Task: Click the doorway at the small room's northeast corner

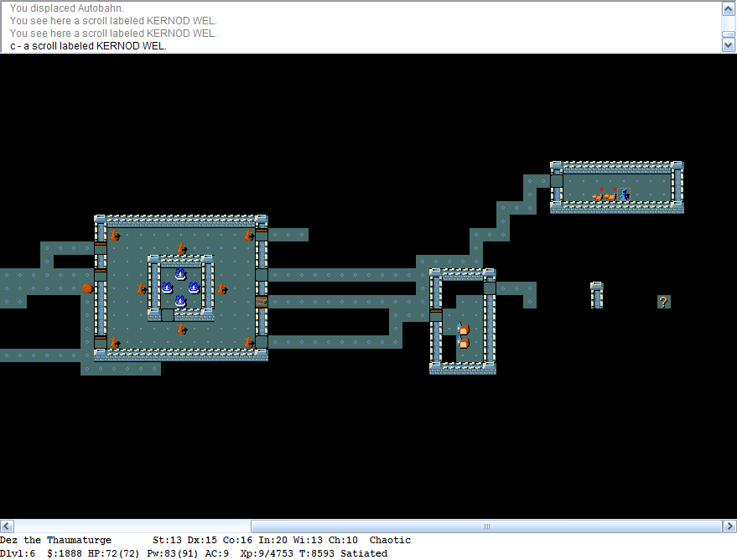Action: pyautogui.click(x=490, y=288)
